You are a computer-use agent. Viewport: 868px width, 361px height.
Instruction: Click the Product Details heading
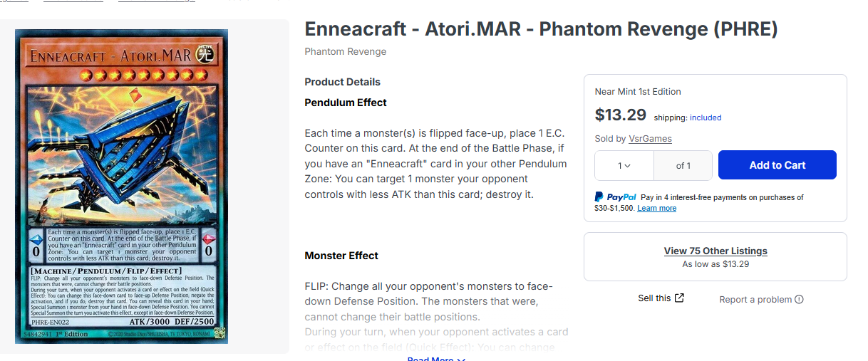coord(342,82)
